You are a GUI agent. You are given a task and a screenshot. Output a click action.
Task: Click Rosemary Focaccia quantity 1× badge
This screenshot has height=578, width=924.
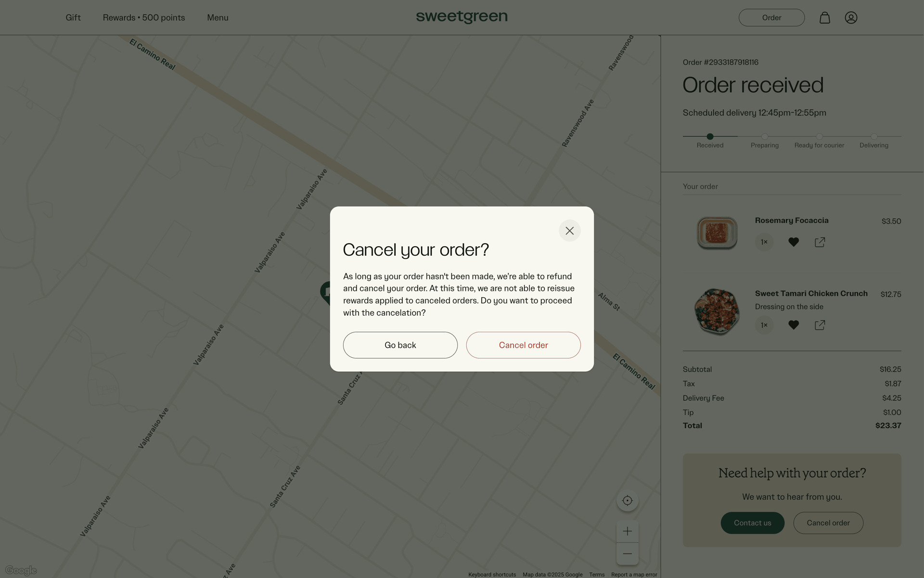click(764, 242)
